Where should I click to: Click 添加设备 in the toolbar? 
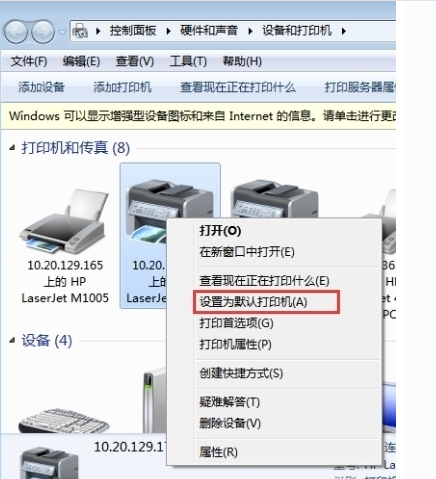point(41,87)
